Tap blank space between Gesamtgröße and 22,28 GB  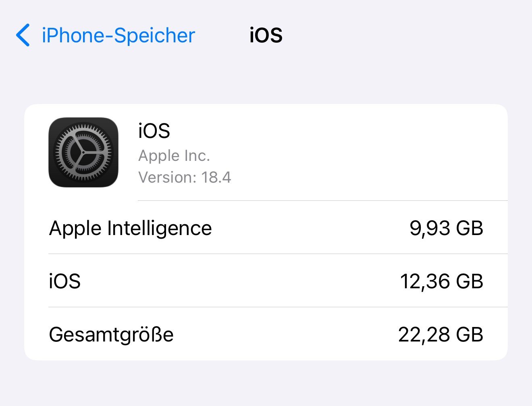click(286, 335)
